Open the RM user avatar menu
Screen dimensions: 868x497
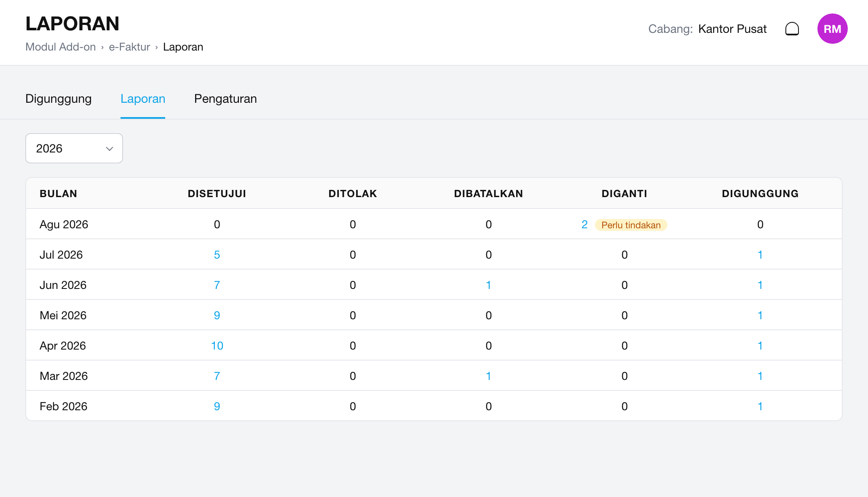832,29
